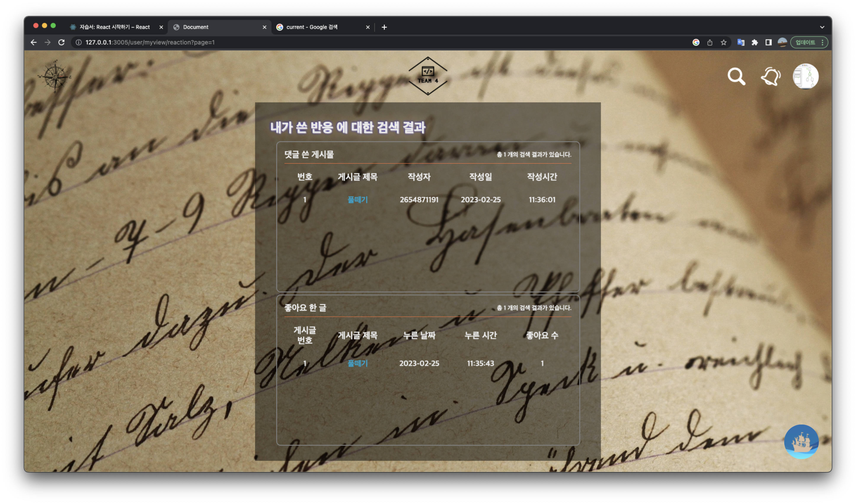Viewport: 856px width, 504px height.
Task: Open 풀떼기 link in liked posts table
Action: [358, 363]
